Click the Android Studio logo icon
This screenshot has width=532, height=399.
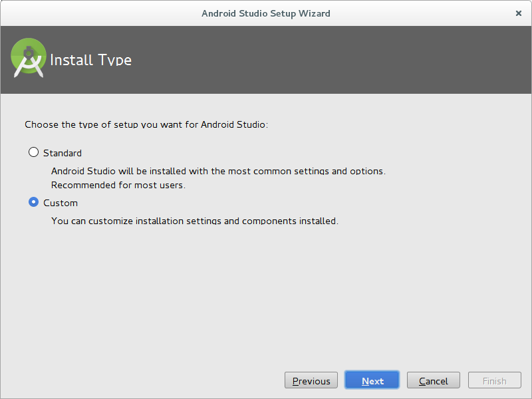click(x=29, y=58)
